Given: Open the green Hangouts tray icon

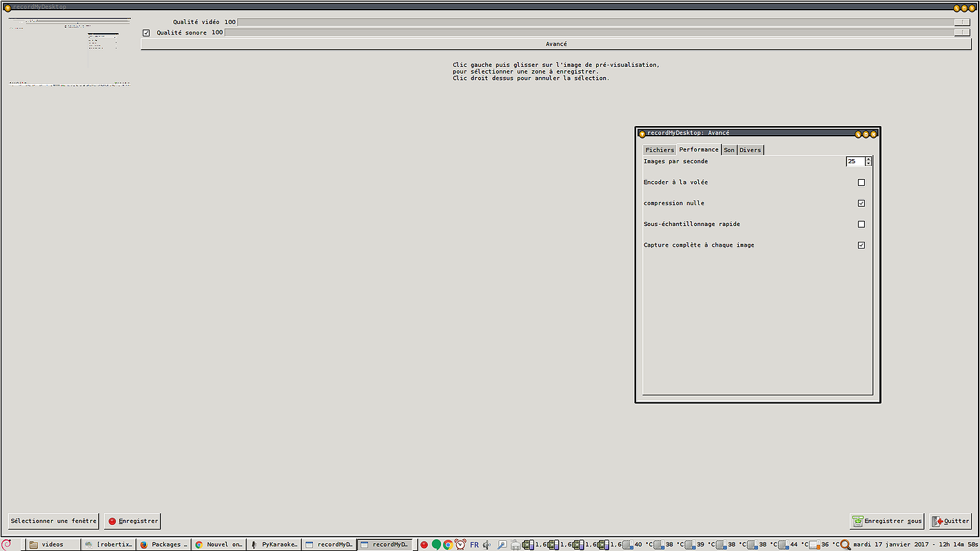Looking at the screenshot, I should tap(436, 545).
